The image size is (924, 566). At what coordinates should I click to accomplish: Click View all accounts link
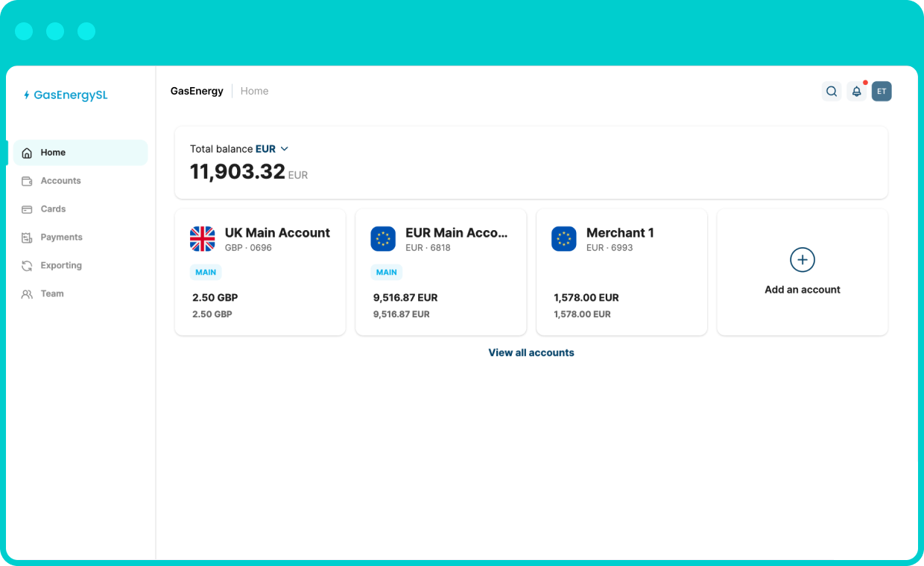click(x=531, y=352)
